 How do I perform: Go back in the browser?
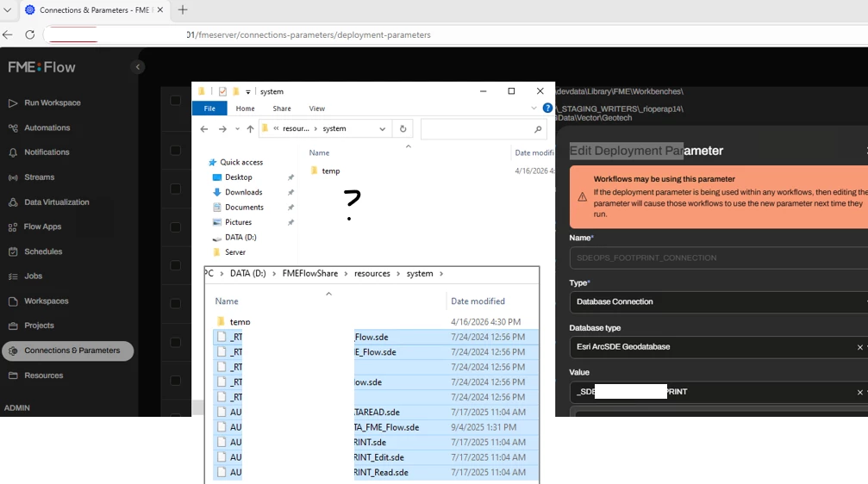pyautogui.click(x=8, y=34)
